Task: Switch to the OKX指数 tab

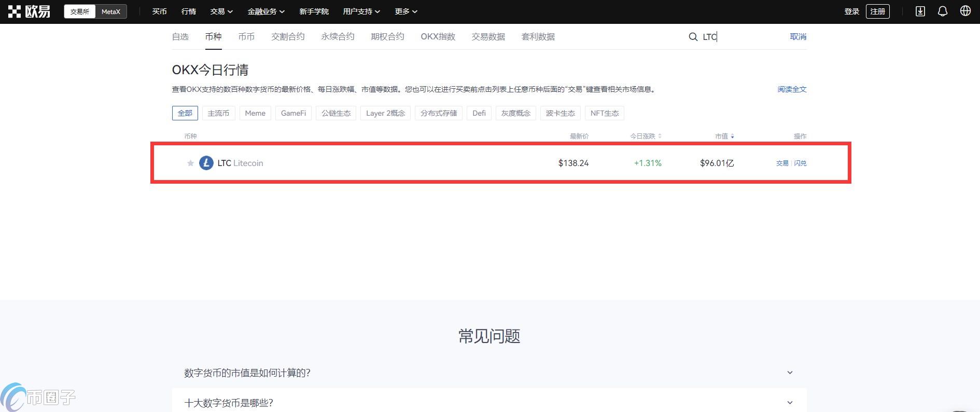Action: pyautogui.click(x=438, y=37)
